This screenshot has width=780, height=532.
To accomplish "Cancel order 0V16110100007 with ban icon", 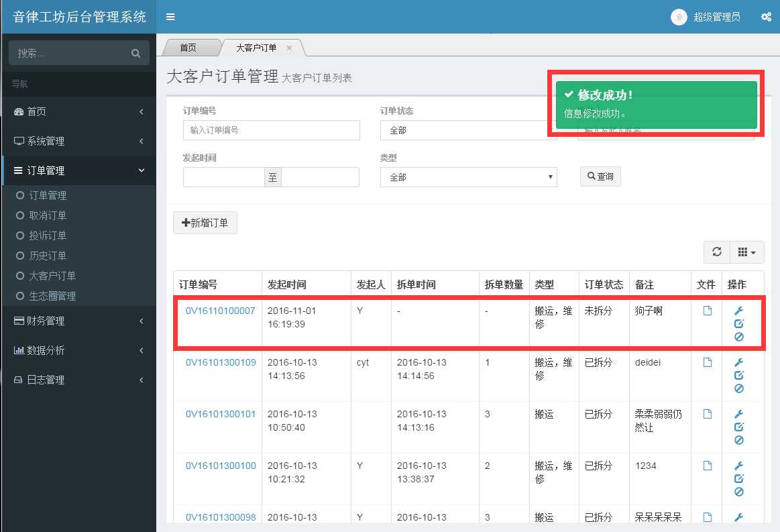I will [x=738, y=337].
